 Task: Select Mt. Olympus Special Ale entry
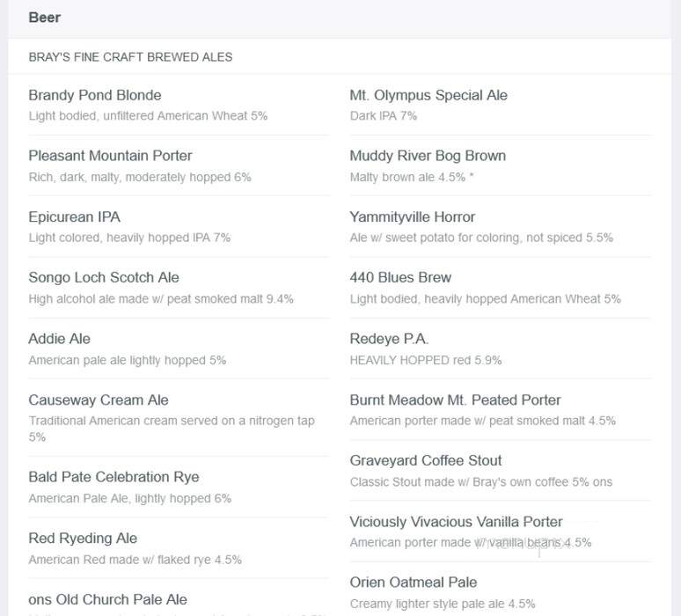tap(428, 95)
